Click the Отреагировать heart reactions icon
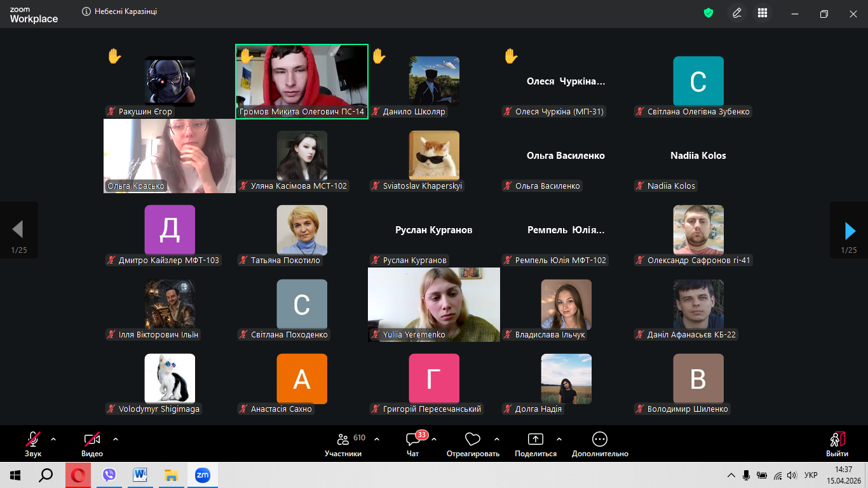 tap(473, 443)
